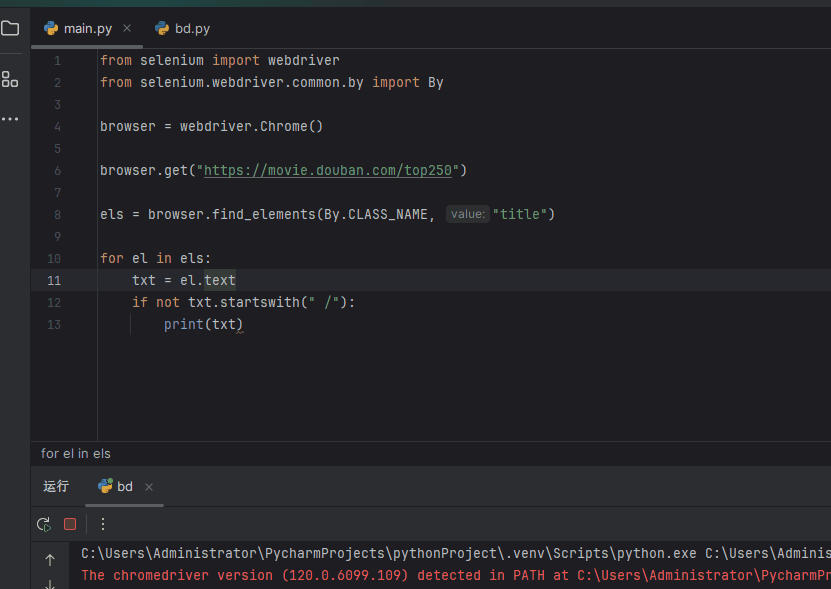The image size is (831, 589).
Task: Stop the running bd process
Action: coord(68,524)
